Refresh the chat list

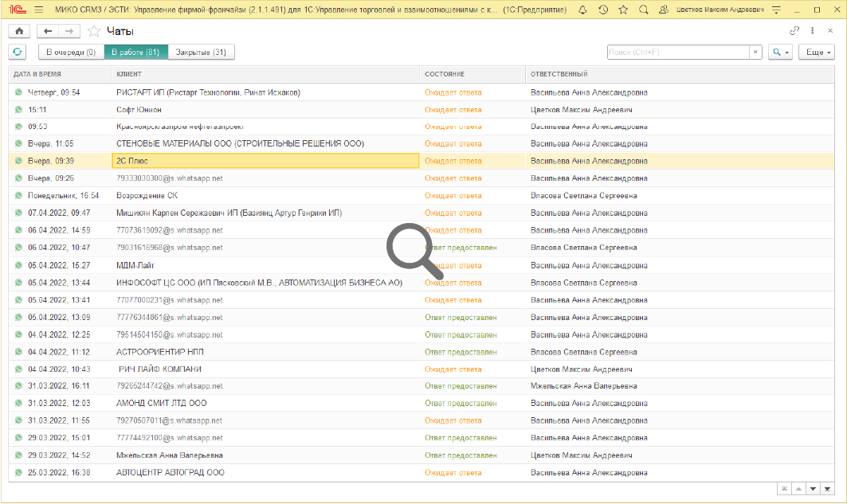18,52
